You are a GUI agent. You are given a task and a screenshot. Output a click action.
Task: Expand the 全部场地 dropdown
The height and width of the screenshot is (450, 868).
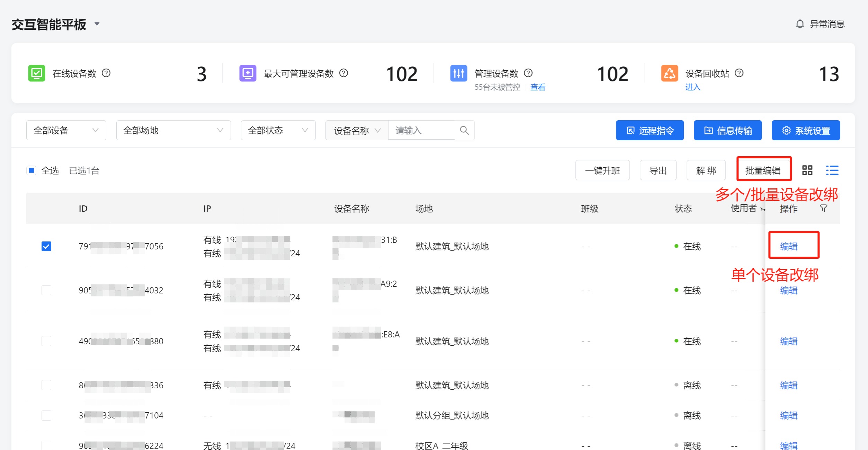coord(173,130)
